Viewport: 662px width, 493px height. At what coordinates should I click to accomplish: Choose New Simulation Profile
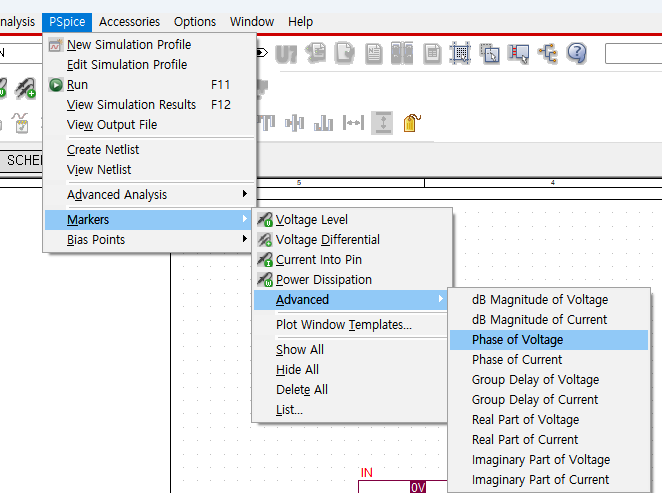149,45
